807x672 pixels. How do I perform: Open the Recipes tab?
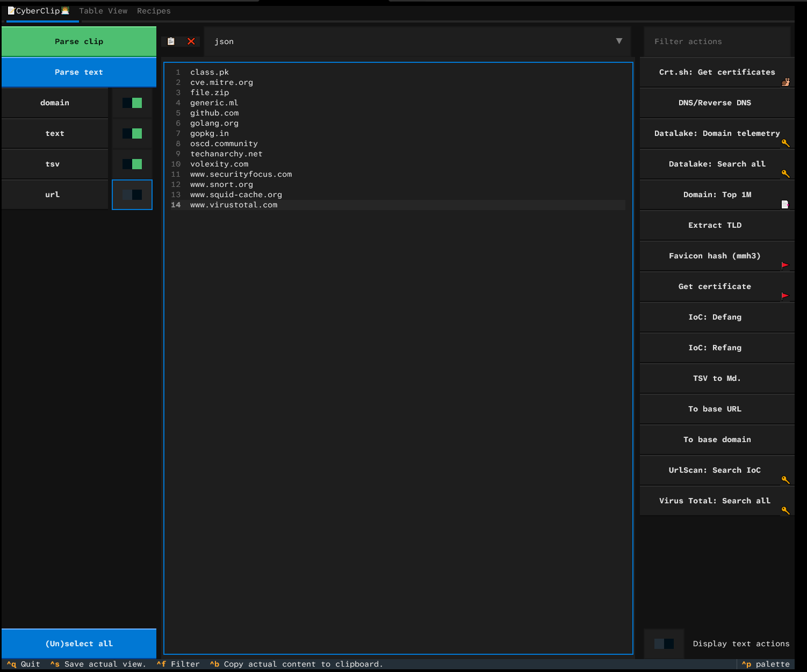[154, 11]
